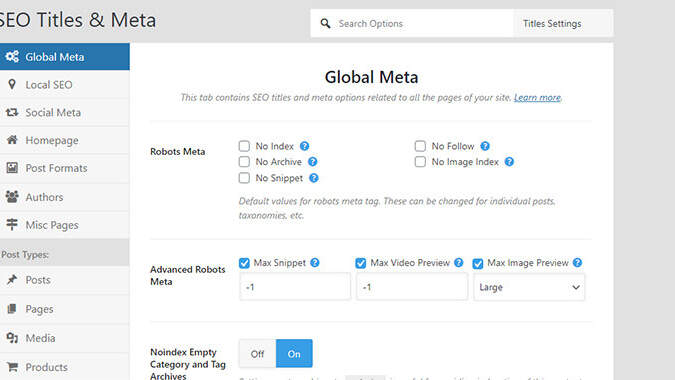This screenshot has width=675, height=380.
Task: Enable the No Archive checkbox
Action: 244,162
